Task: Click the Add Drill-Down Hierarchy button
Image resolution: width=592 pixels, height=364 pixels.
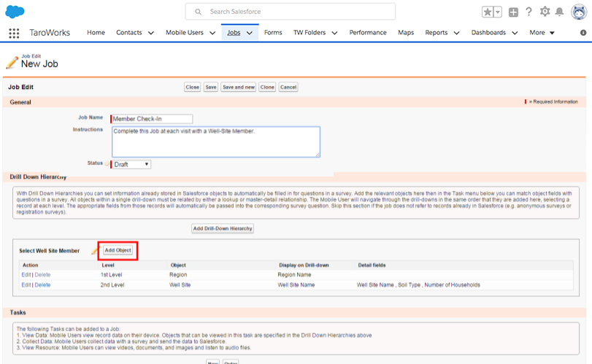Action: (223, 228)
